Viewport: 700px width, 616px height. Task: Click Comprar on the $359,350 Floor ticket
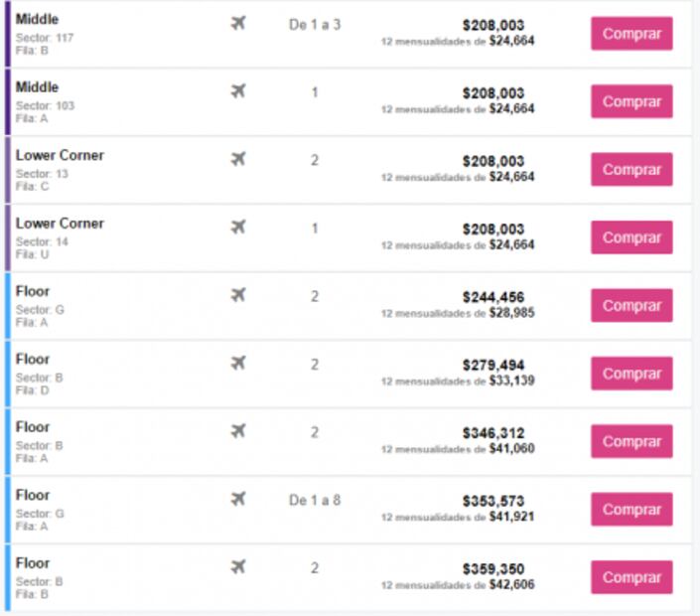pos(631,577)
